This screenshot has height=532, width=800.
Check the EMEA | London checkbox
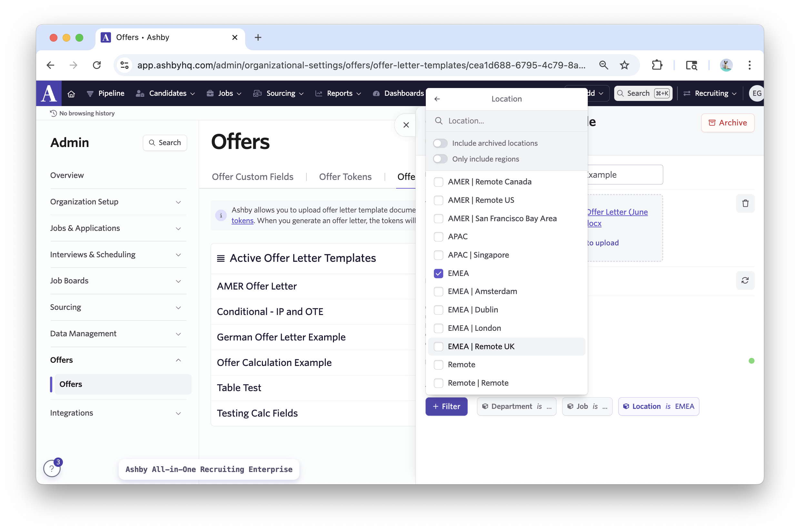point(438,328)
